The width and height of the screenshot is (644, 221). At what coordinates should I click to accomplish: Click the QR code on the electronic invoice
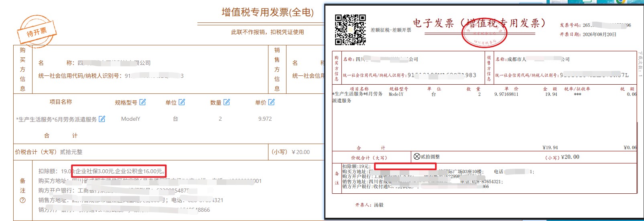(350, 29)
